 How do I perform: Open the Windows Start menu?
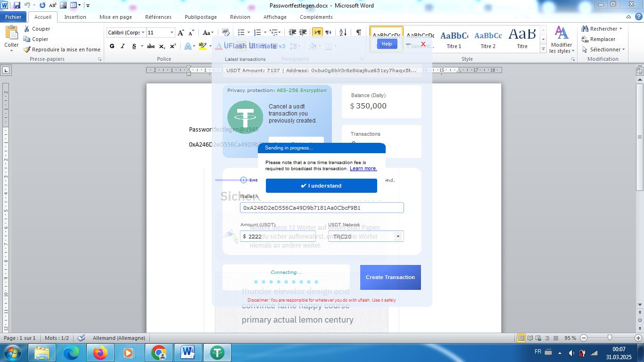12,353
